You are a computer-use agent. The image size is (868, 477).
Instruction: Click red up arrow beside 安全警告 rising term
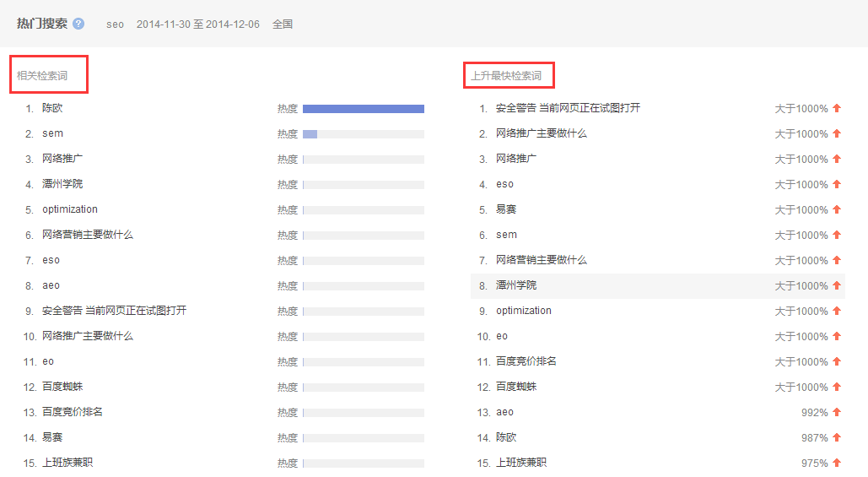click(x=837, y=108)
